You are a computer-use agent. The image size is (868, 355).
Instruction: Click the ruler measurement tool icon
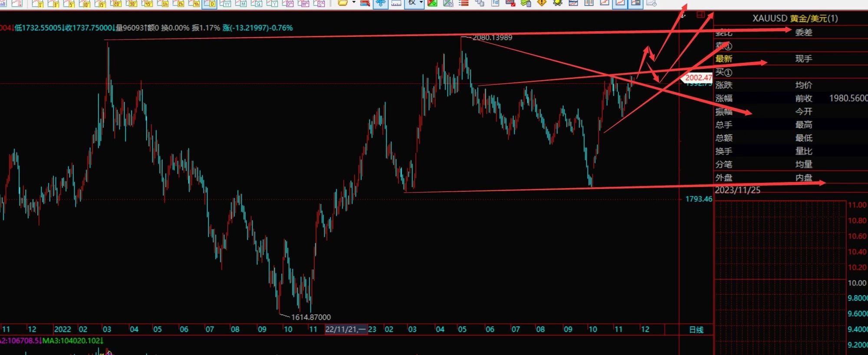pyautogui.click(x=396, y=3)
